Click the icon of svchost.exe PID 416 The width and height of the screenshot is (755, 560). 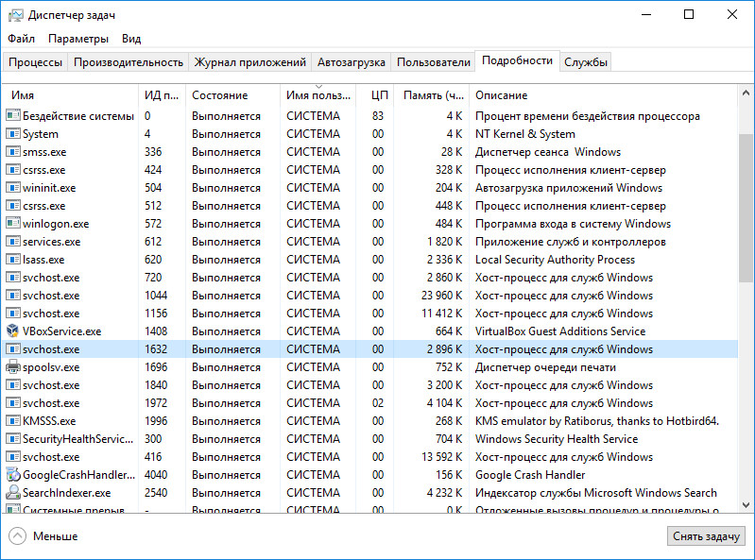tap(13, 456)
